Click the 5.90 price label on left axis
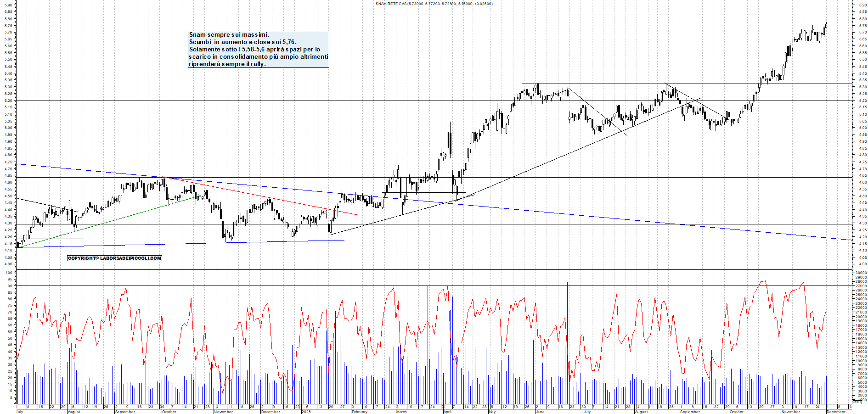868x414 pixels. coord(8,5)
